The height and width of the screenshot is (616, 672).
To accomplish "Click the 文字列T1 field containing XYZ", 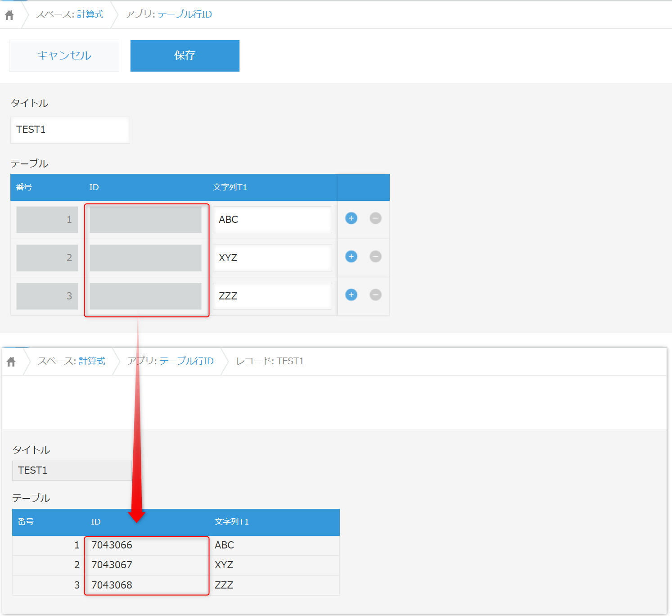I will click(272, 258).
